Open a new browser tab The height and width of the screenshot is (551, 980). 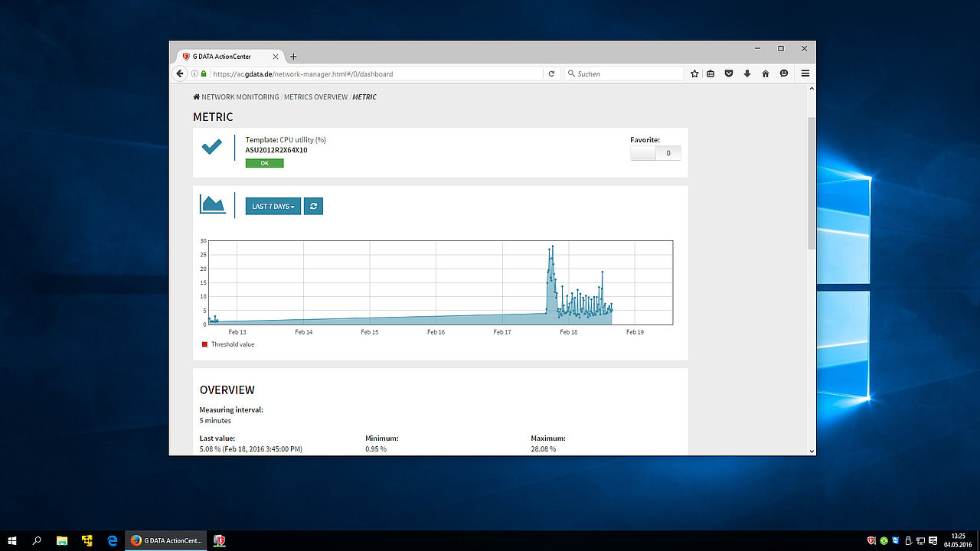tap(293, 57)
